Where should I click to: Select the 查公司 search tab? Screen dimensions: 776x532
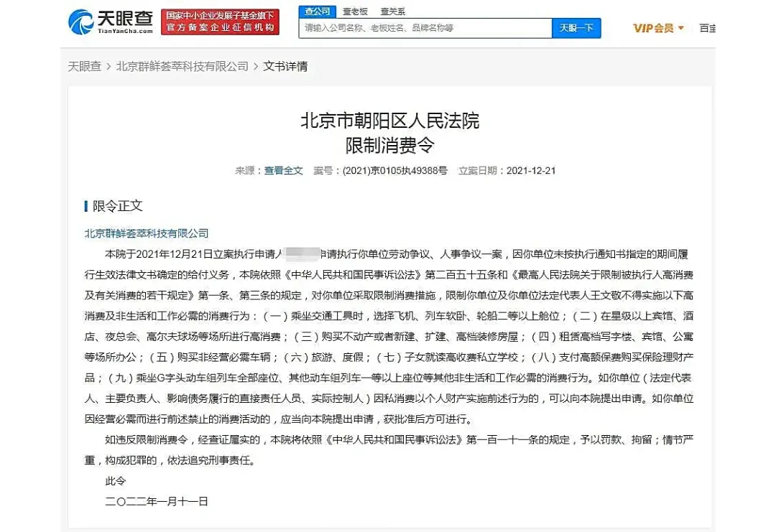coord(318,11)
